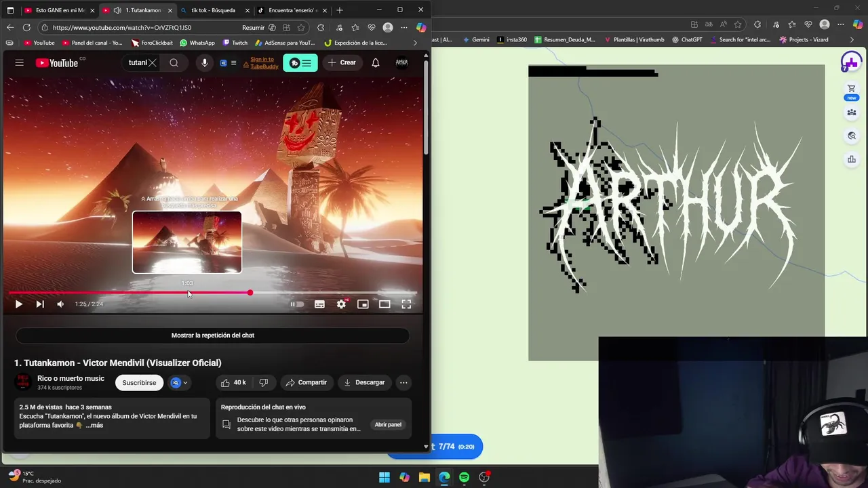Open Gemini bookmark in right window
This screenshot has width=868, height=488.
pos(476,40)
